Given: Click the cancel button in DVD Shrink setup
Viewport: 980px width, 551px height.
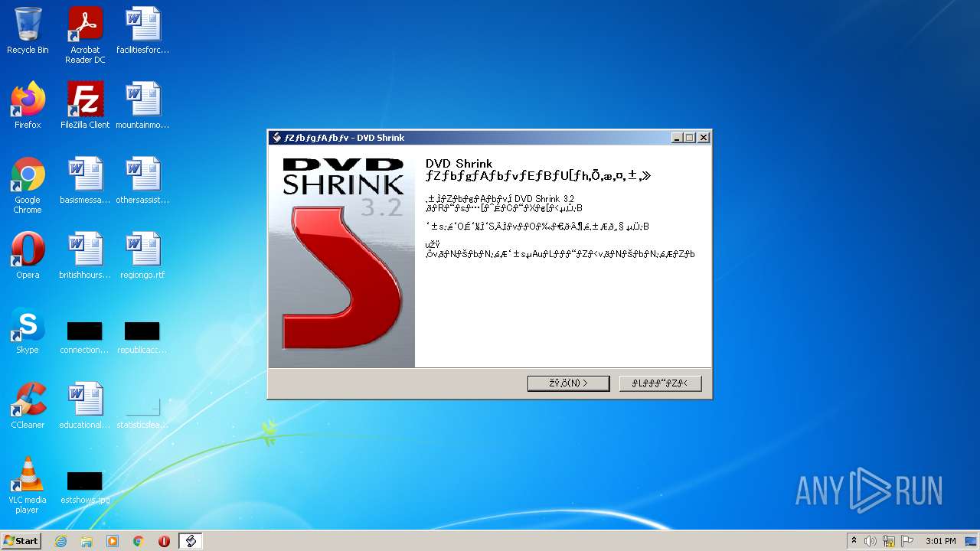Looking at the screenshot, I should click(x=660, y=383).
